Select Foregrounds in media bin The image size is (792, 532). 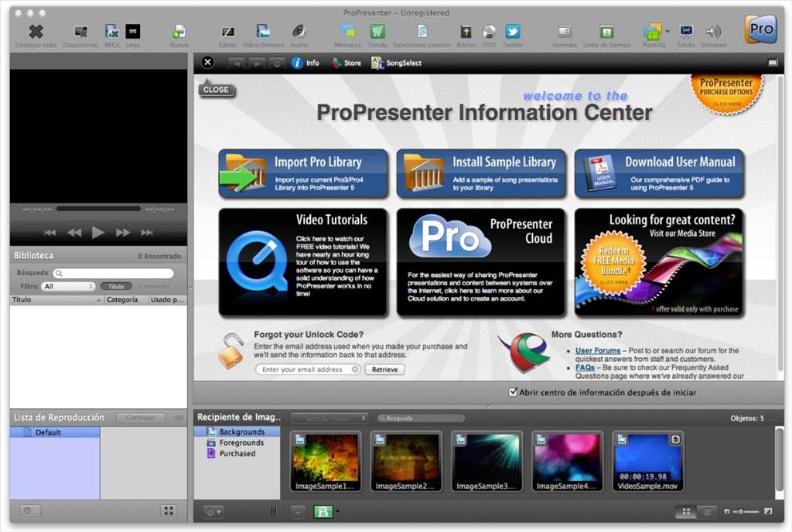click(237, 442)
